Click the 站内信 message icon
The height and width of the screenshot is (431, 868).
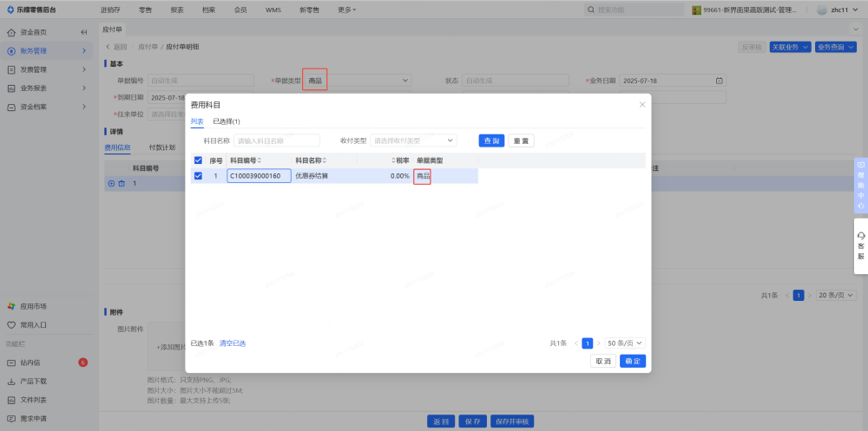(11, 362)
